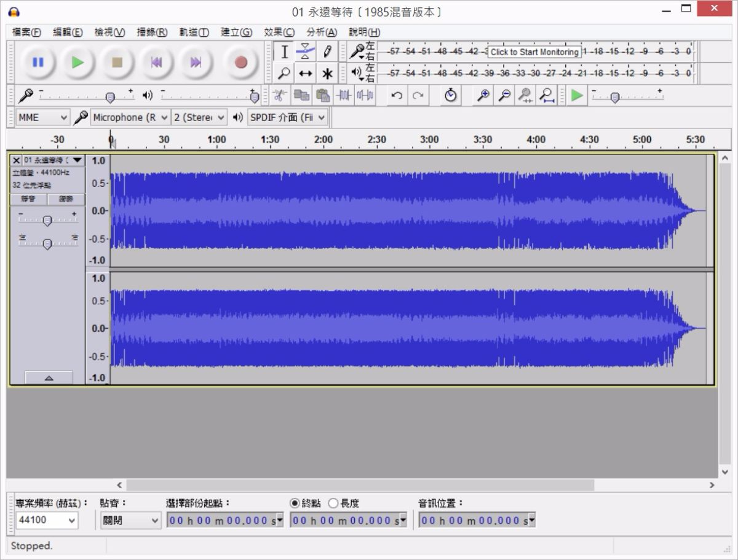Open the 播錄(R) menu
The height and width of the screenshot is (560, 738).
click(152, 32)
